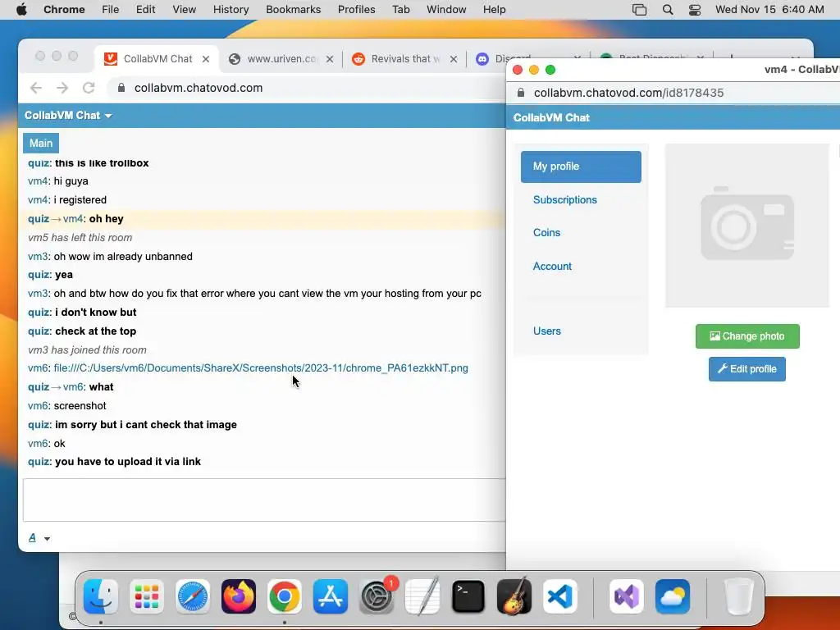Viewport: 840px width, 630px height.
Task: Click the CollabVM Chat header in the vm4 window
Action: coord(551,118)
